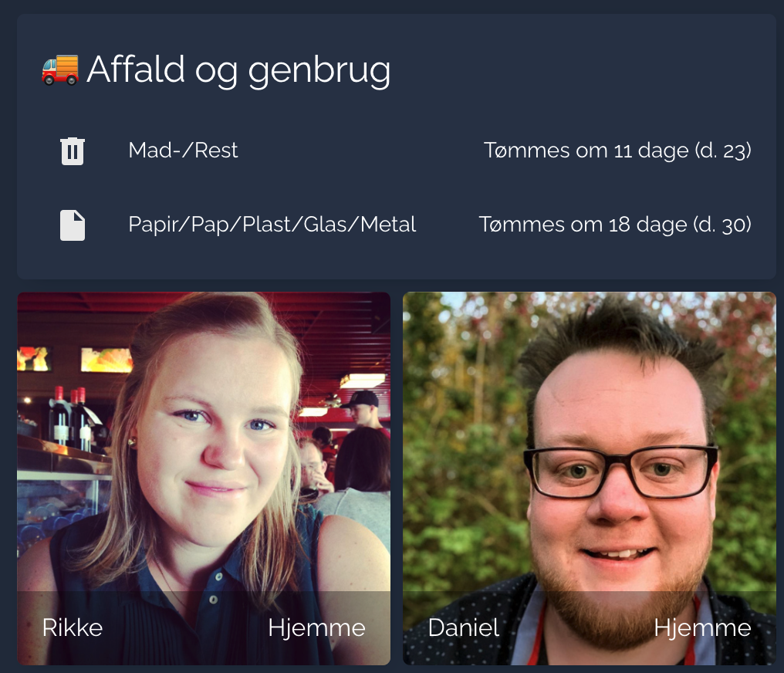
Task: Click the paper document icon for recycling
Action: [73, 225]
